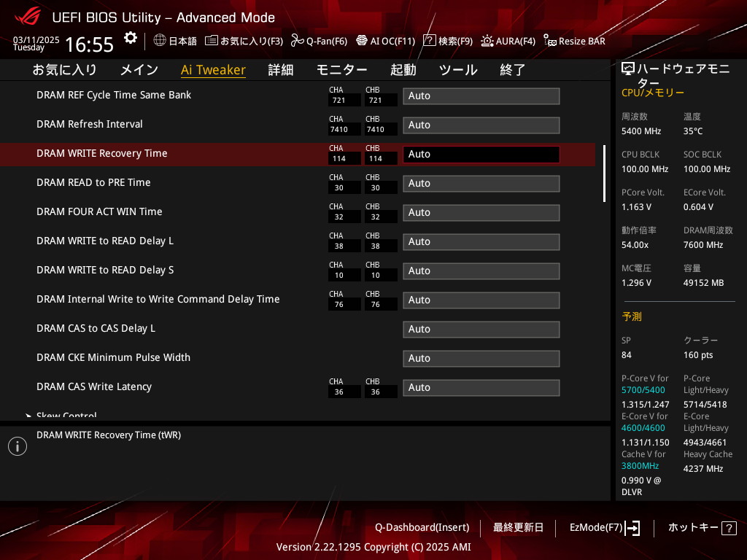
Task: Click 最終更新日 button
Action: (518, 528)
